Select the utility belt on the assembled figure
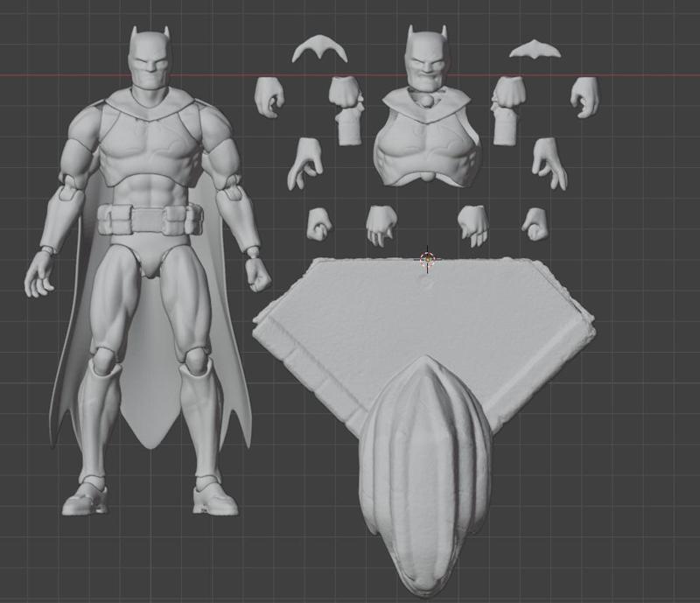This screenshot has height=603, width=700. pos(150,220)
